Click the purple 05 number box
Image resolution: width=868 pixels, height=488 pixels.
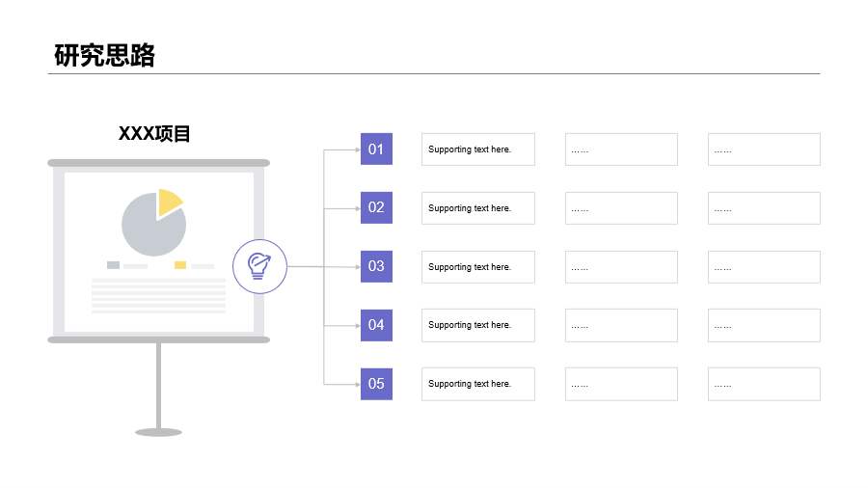coord(376,384)
